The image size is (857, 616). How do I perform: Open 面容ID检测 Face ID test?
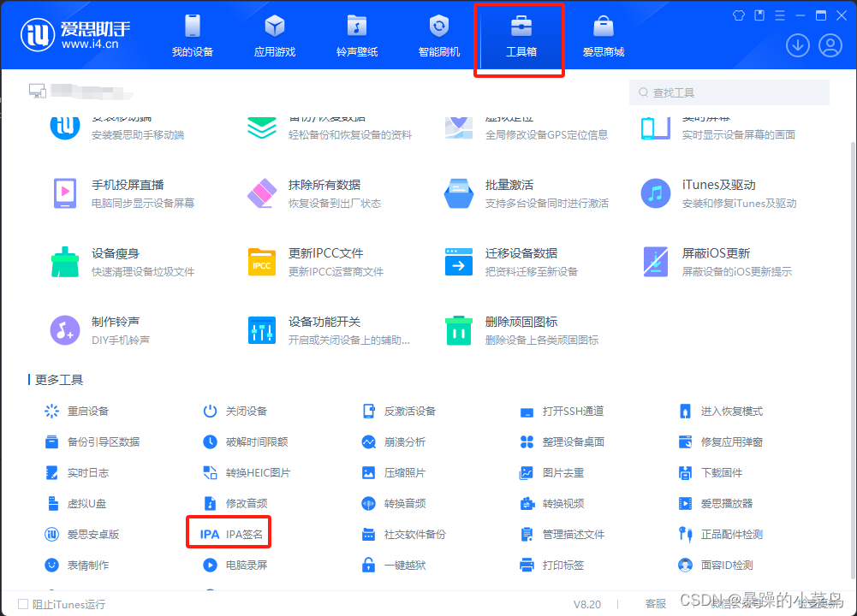coord(716,566)
